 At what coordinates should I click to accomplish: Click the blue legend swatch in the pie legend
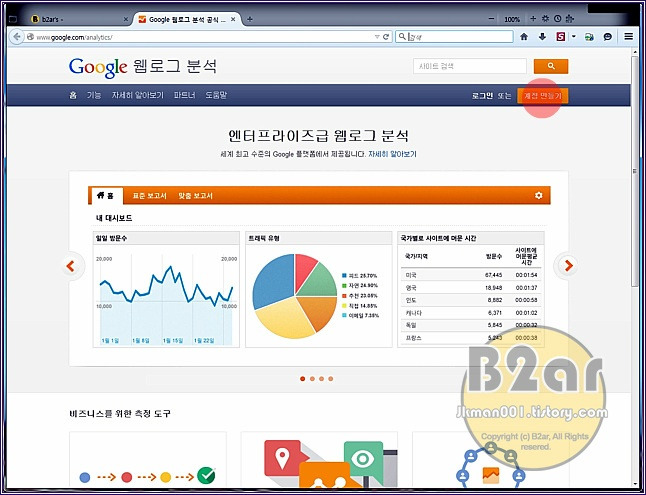click(x=344, y=275)
